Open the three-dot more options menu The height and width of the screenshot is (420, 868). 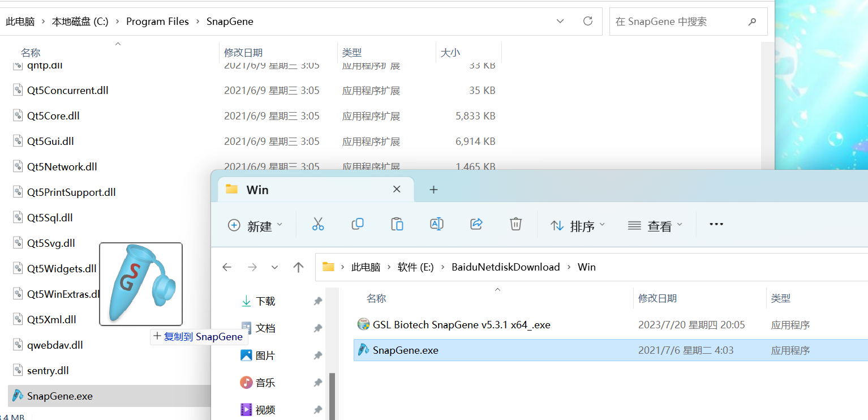point(716,225)
